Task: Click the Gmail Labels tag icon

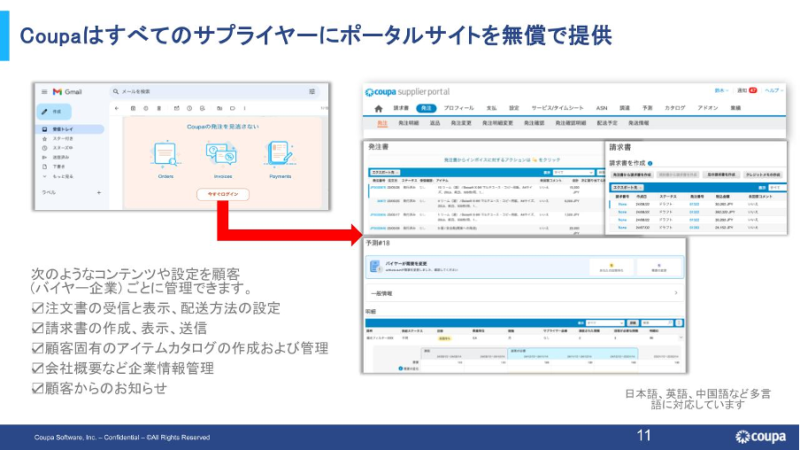Action: pos(233,108)
